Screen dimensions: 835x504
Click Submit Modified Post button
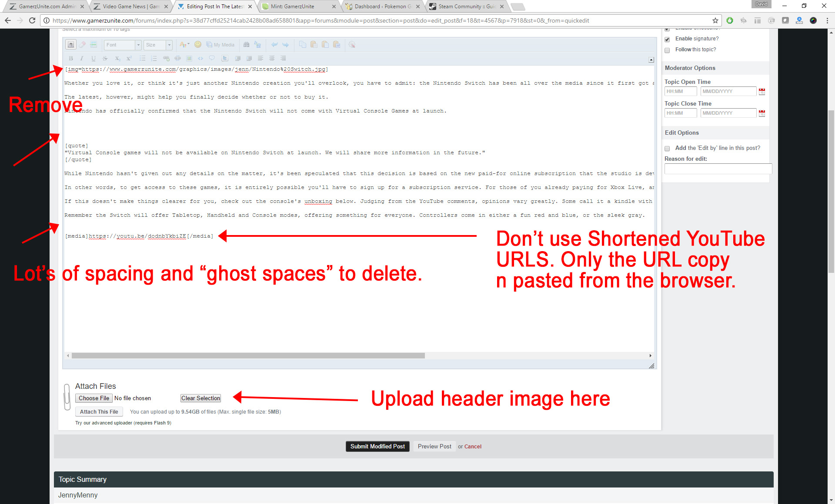tap(377, 447)
